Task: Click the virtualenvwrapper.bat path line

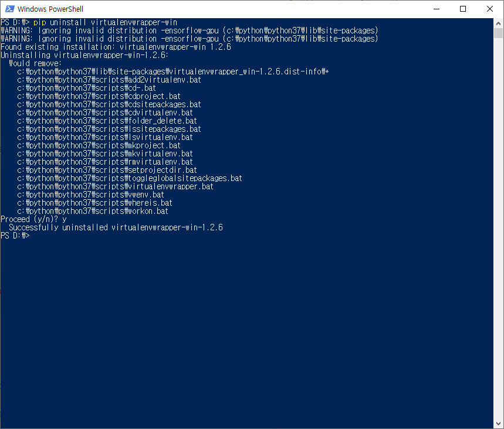Action: 116,186
